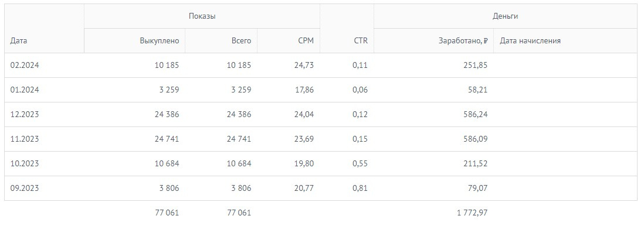Click the Деньги group header

[505, 16]
